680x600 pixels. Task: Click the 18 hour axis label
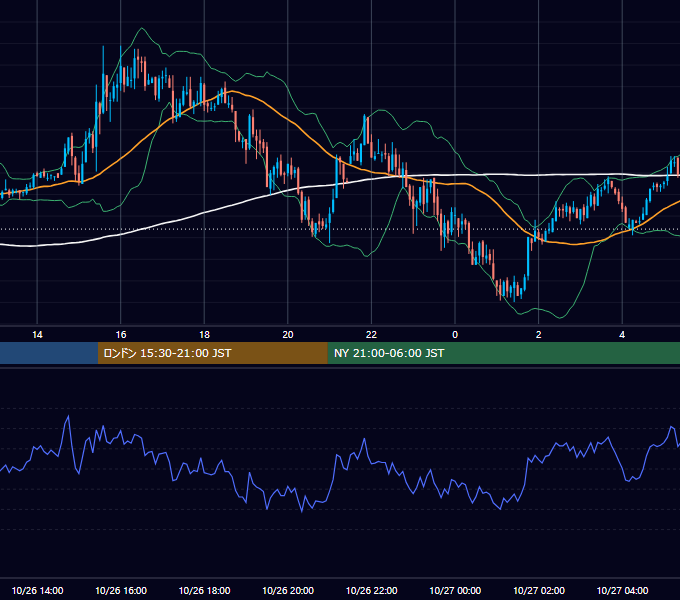(x=204, y=335)
